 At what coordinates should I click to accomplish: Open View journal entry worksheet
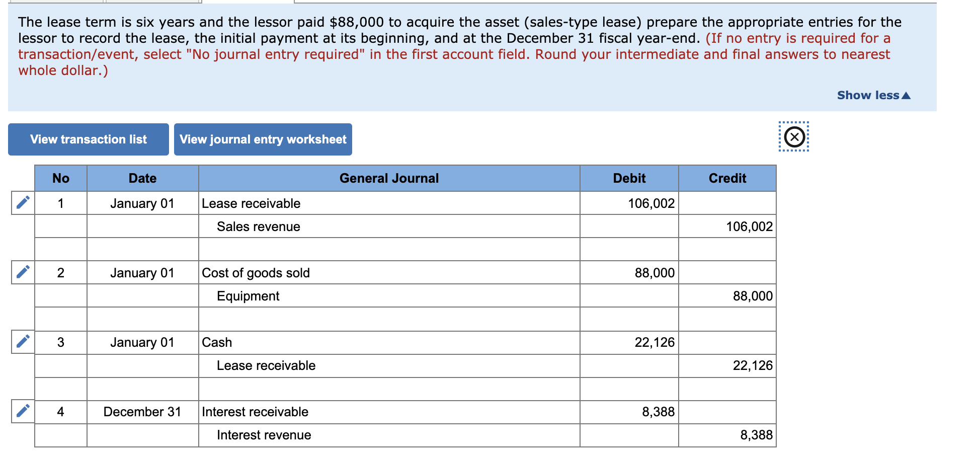pos(263,139)
